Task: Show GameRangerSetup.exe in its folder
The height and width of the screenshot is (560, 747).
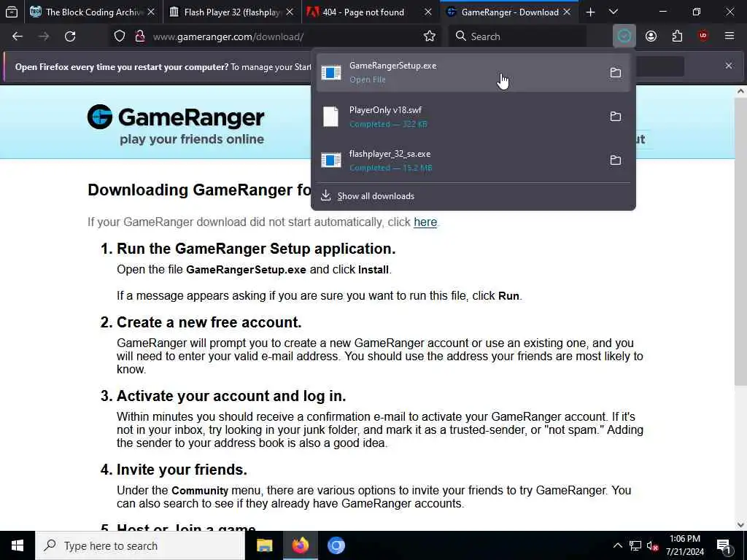Action: (616, 72)
